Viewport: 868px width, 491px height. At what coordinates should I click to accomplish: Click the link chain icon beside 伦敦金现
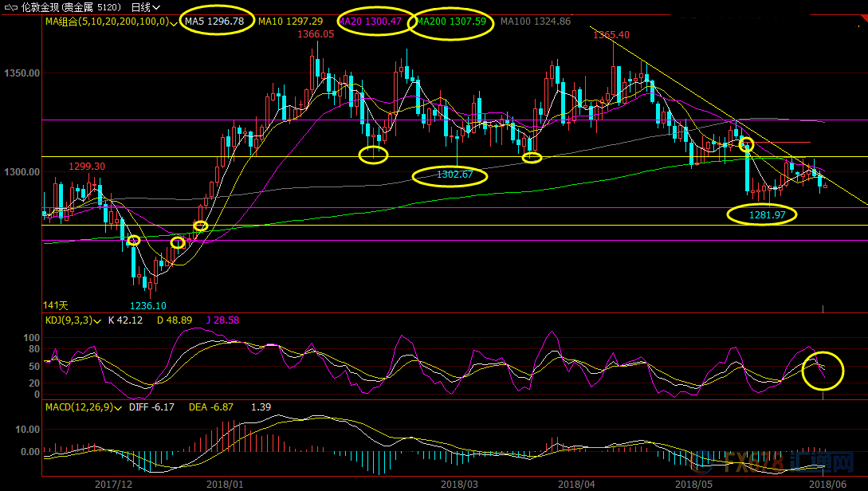pos(11,8)
